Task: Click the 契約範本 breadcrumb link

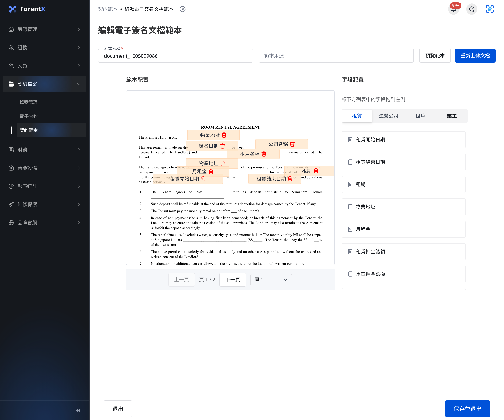Action: click(108, 9)
